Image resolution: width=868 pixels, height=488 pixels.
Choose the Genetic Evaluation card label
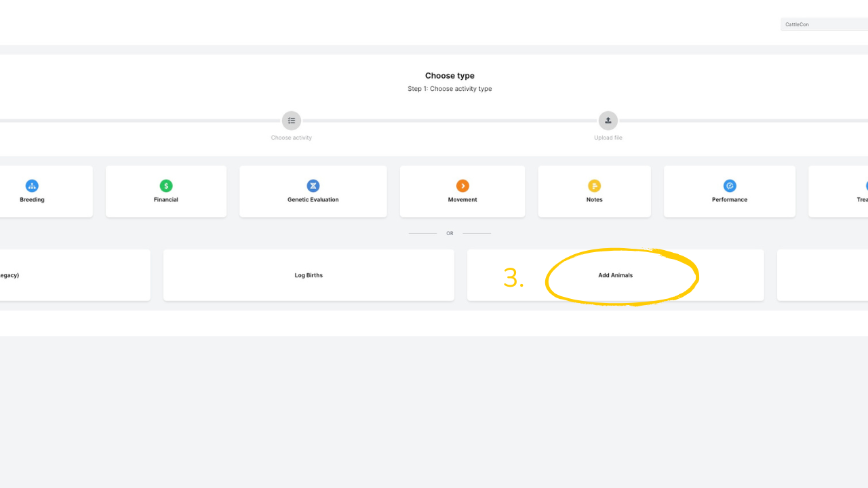313,200
